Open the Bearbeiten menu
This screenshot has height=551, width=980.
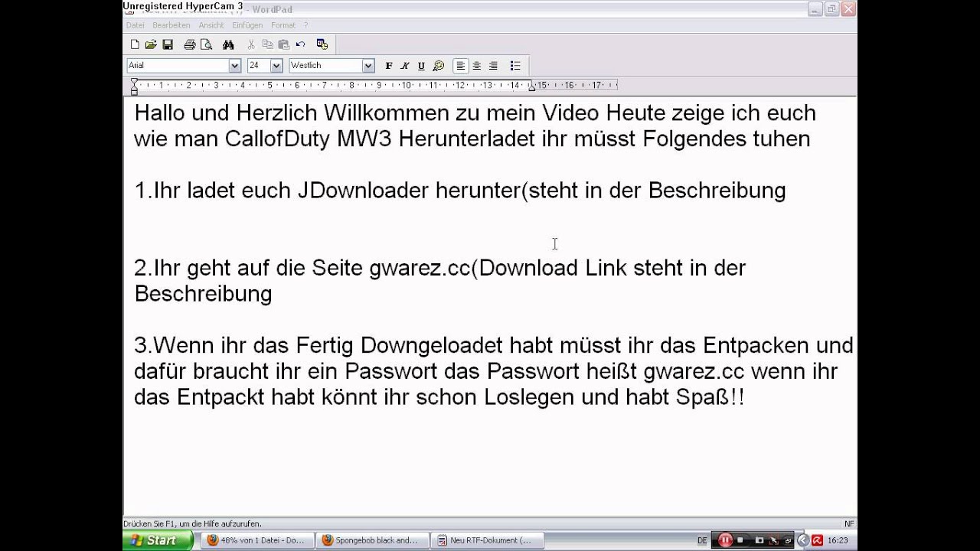coord(170,25)
